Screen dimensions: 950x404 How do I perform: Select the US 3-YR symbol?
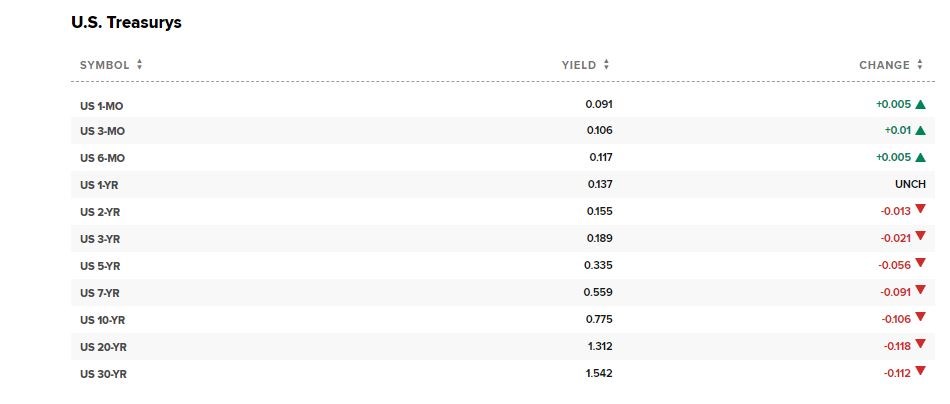[101, 239]
